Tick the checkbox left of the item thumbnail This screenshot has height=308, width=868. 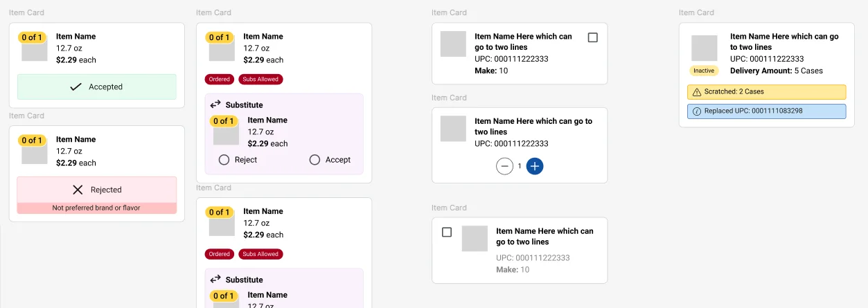[447, 233]
